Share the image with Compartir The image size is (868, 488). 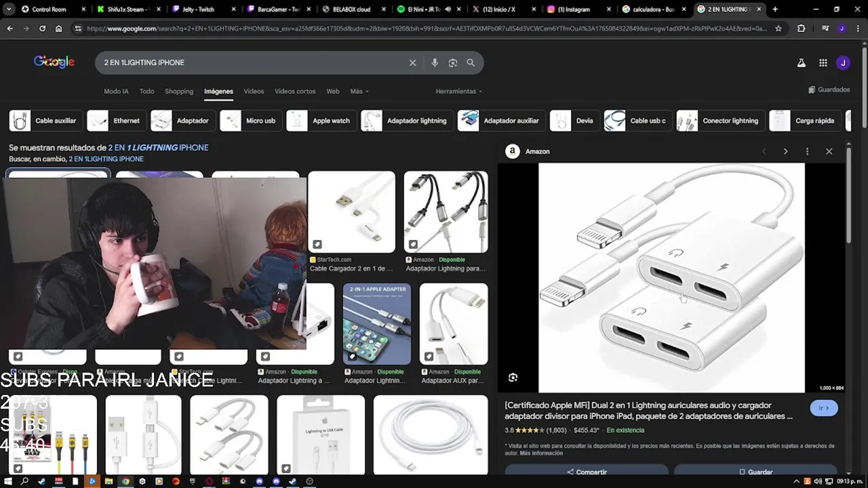[x=587, y=472]
